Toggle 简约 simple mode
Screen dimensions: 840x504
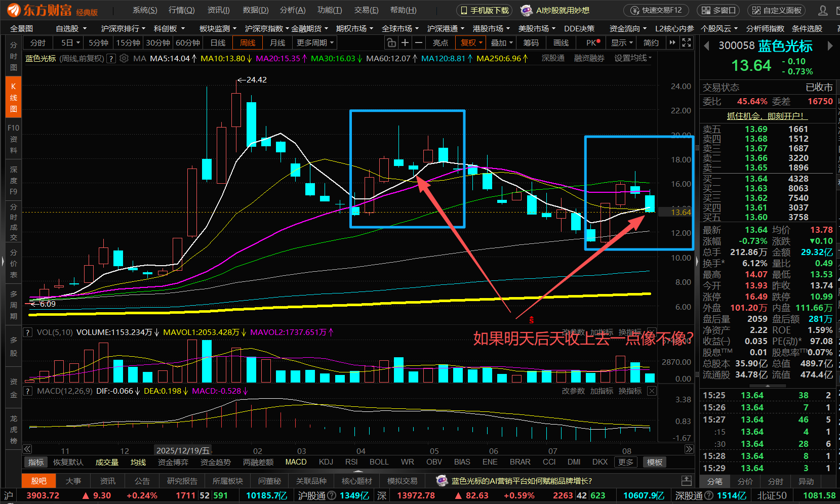click(x=651, y=43)
